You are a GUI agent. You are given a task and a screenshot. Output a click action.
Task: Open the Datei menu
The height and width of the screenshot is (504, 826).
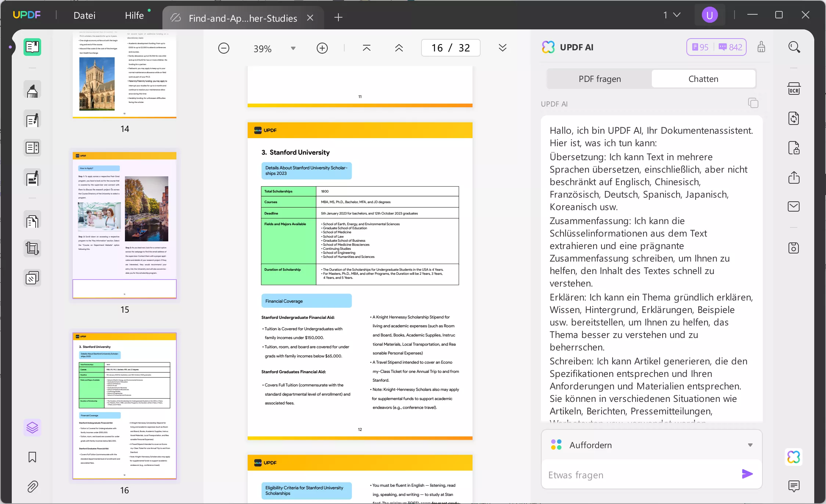point(84,15)
